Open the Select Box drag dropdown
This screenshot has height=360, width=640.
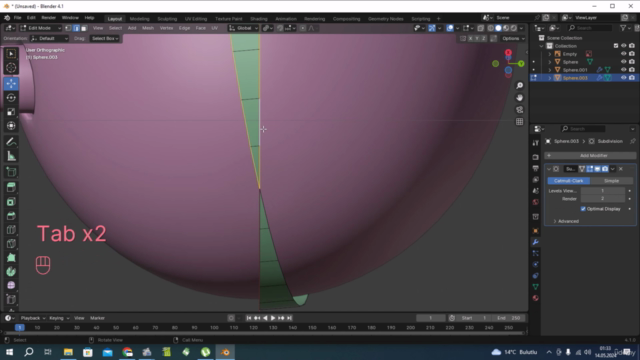click(104, 38)
